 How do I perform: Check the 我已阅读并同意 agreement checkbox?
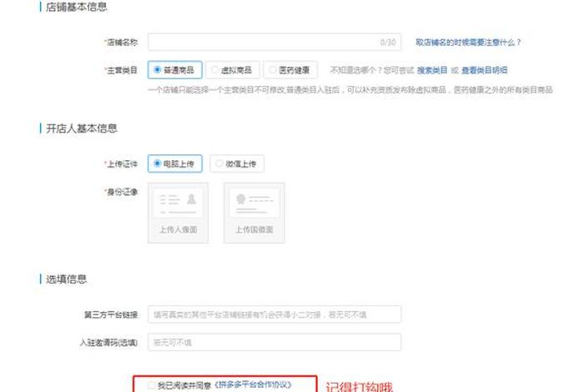coord(151,385)
